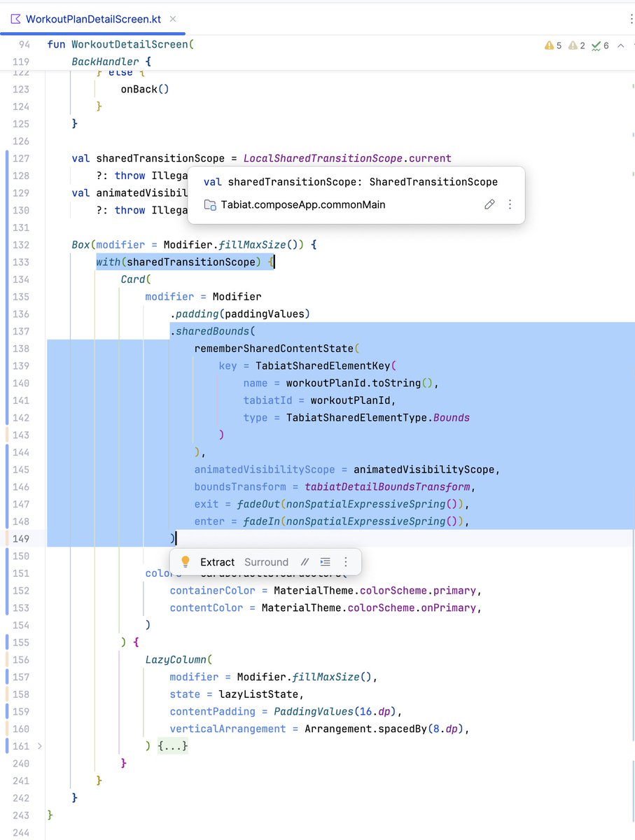Click Arrangement.spacedBy(8.dp) on line 160
The width and height of the screenshot is (635, 840).
pos(383,729)
